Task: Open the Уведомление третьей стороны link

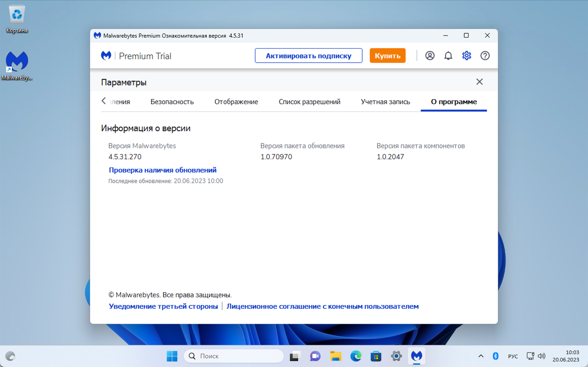Action: [163, 306]
